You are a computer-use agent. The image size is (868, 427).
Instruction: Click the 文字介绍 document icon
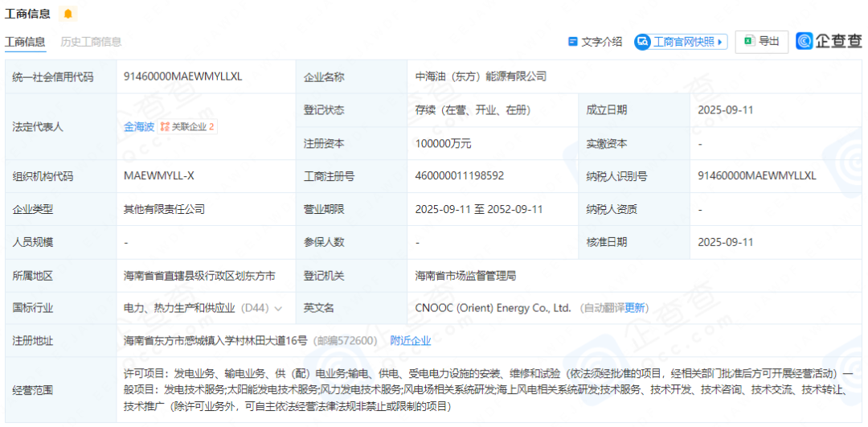[x=573, y=42]
